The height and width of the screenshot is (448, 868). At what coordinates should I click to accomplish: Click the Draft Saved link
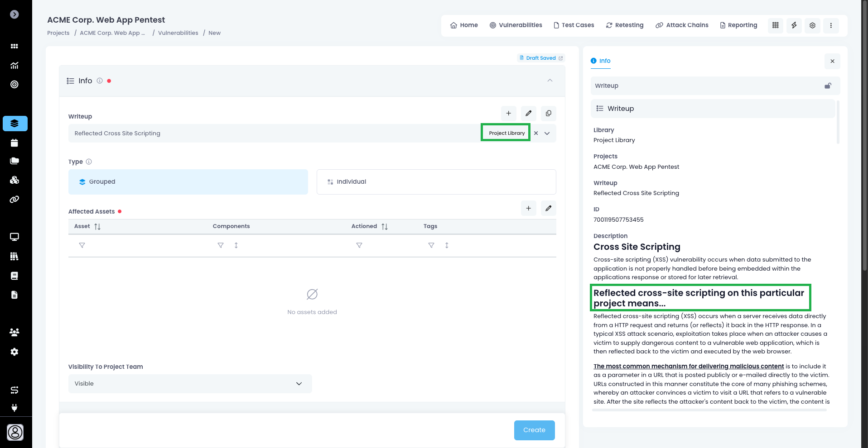[x=541, y=58]
